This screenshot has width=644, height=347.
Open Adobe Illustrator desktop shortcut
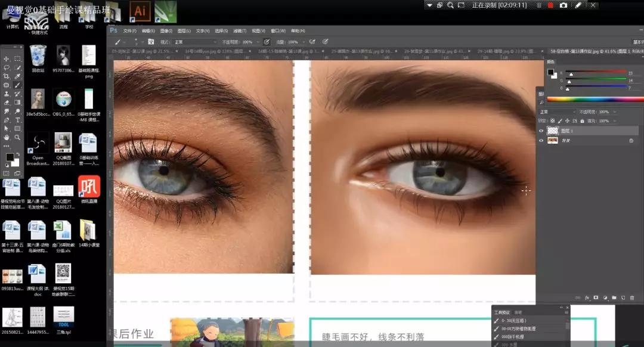(140, 11)
